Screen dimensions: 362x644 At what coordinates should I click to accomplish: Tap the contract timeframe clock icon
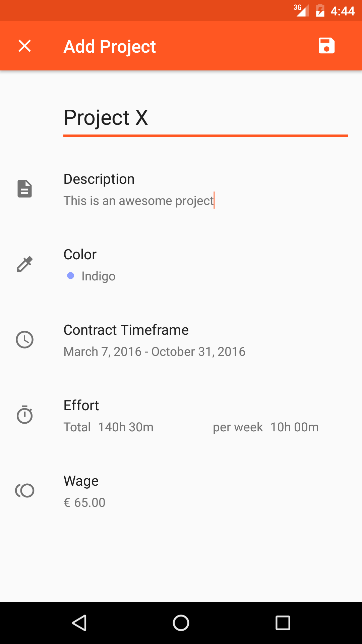[x=24, y=339]
